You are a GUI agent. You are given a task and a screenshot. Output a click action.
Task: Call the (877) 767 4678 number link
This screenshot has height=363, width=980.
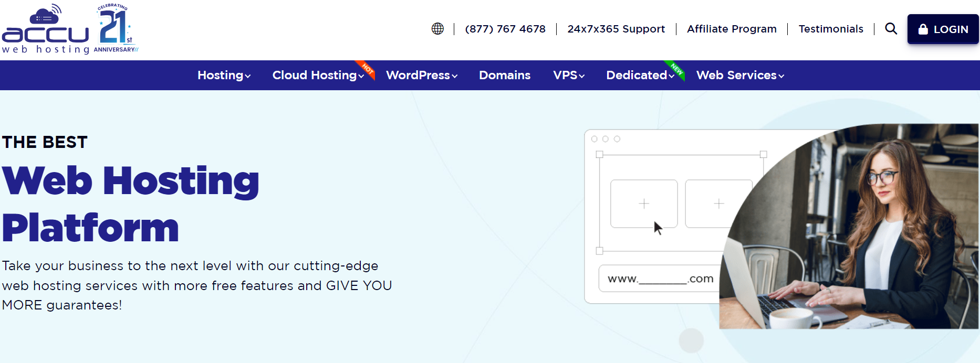tap(505, 29)
